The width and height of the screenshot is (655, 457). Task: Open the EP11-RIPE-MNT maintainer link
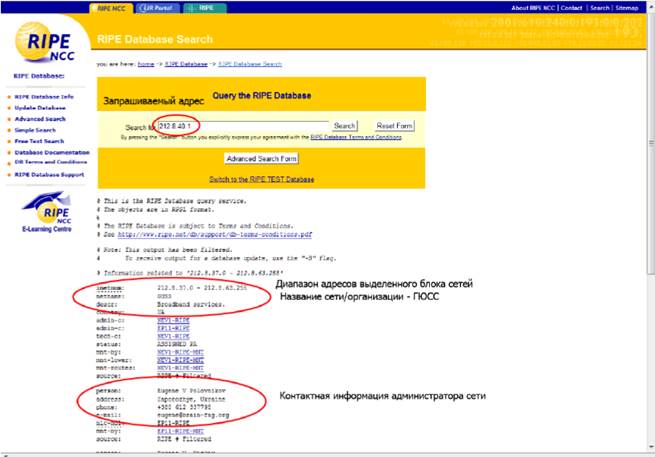tap(180, 431)
